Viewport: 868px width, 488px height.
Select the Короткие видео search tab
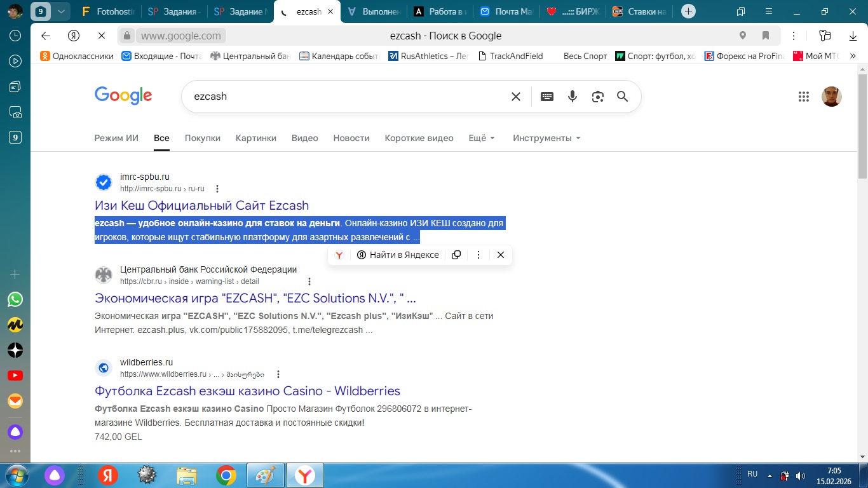coord(419,138)
